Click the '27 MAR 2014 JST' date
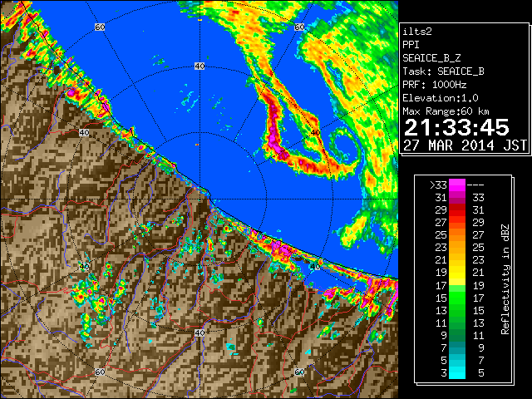Viewport: 532px width, 399px height. pos(465,145)
